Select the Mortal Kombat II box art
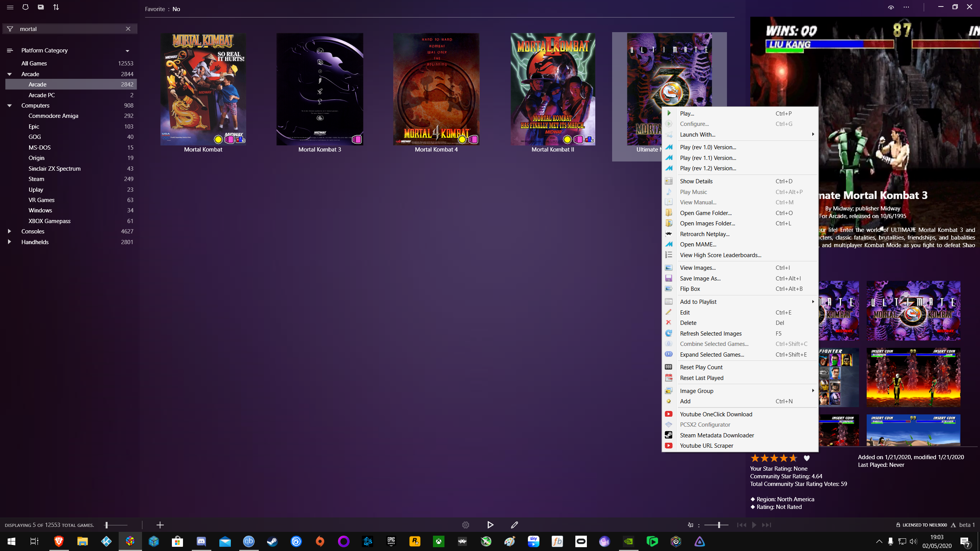The image size is (980, 551). click(553, 89)
